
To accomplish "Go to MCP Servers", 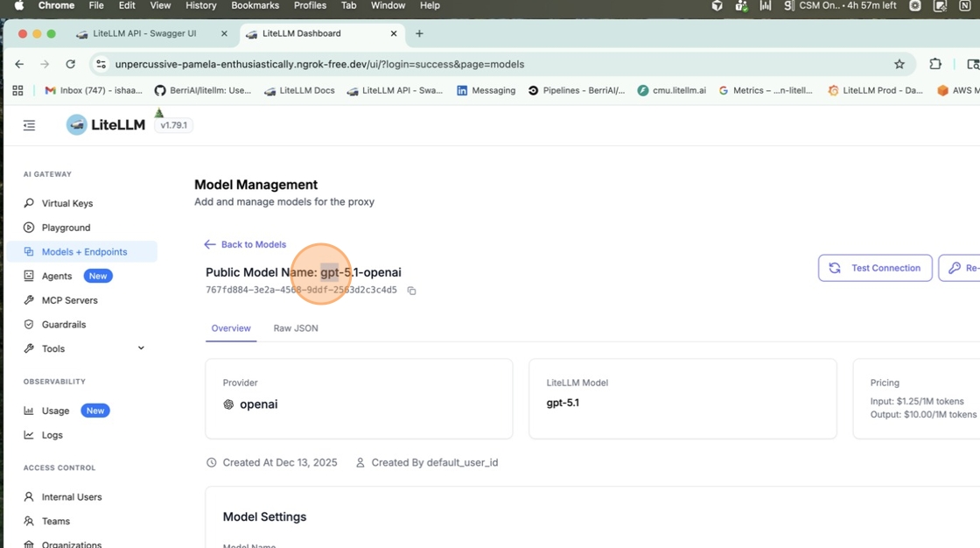I will coord(69,300).
